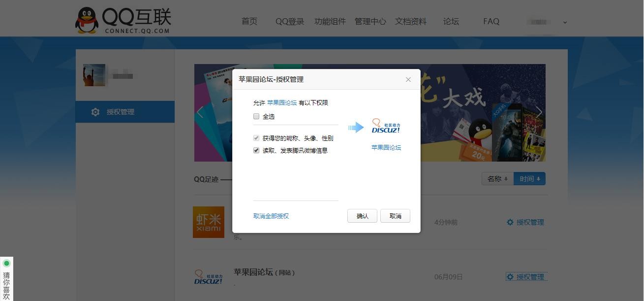
Task: Sort the list by 名称
Action: (497, 179)
